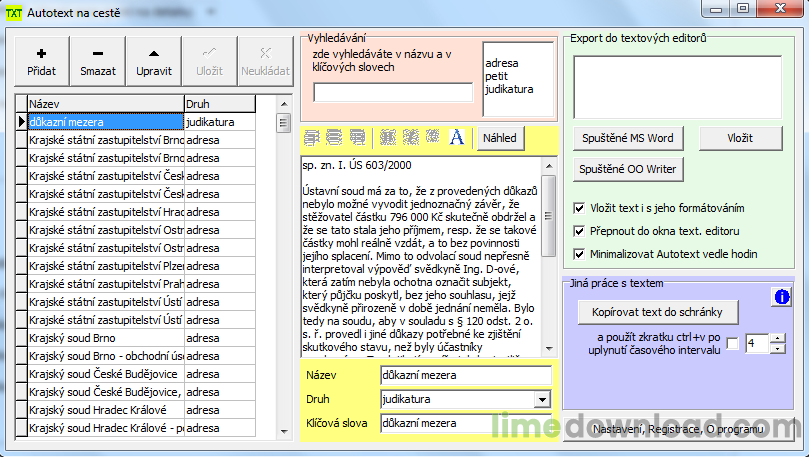The image size is (809, 457).
Task: Click the Vyhledávání search input field
Action: click(x=393, y=93)
